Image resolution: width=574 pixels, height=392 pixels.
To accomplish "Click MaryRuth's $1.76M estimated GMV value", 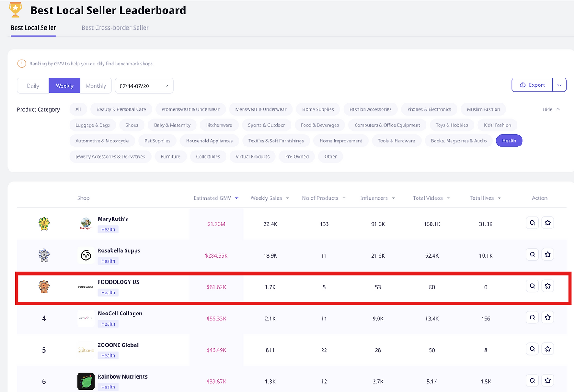I will tap(216, 224).
